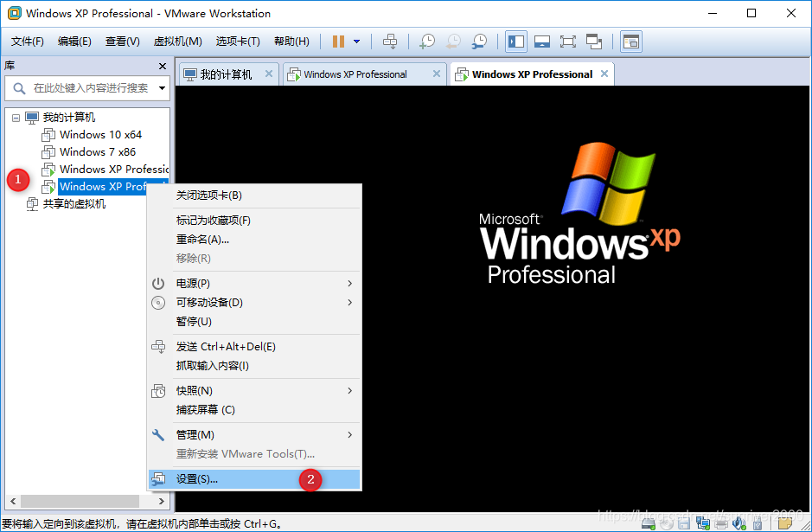Close the 库 library panel
Viewport: 812px width, 532px height.
coord(162,67)
